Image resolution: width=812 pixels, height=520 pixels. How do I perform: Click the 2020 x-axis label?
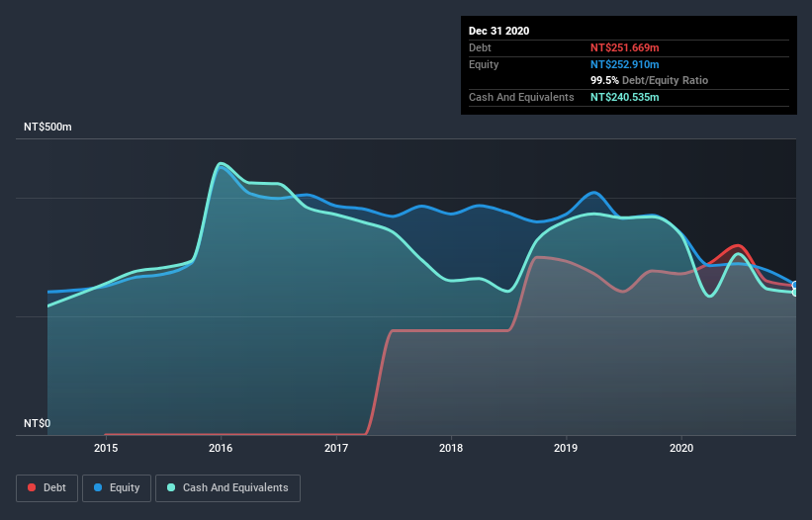(x=681, y=448)
